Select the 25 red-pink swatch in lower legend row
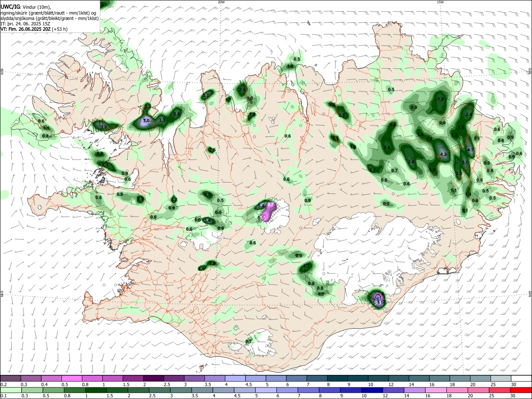 tap(499, 390)
